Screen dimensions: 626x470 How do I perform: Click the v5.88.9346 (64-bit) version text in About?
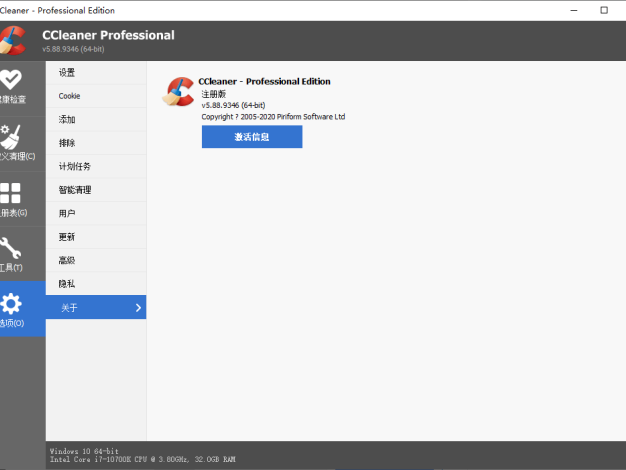[233, 105]
